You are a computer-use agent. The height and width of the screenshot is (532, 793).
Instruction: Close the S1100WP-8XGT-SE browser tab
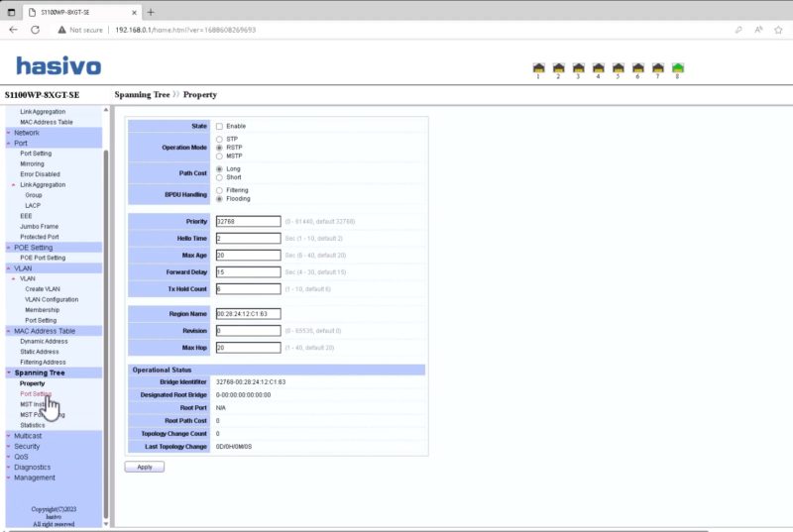click(134, 12)
